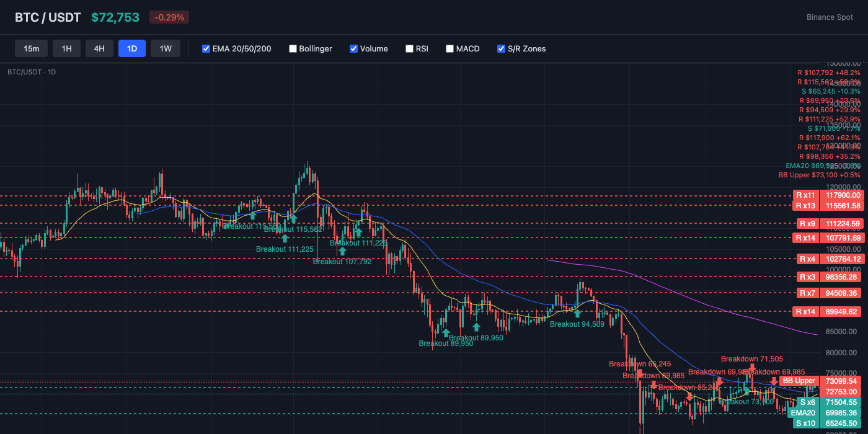Click the EMA20 69985.36 badge
868x434 pixels.
tap(804, 412)
